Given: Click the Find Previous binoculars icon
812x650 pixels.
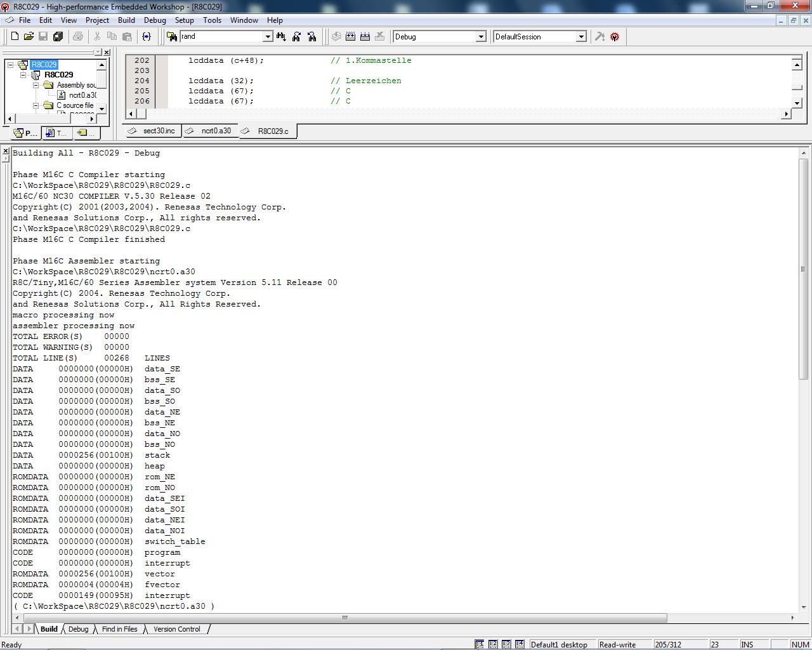Looking at the screenshot, I should (x=296, y=37).
